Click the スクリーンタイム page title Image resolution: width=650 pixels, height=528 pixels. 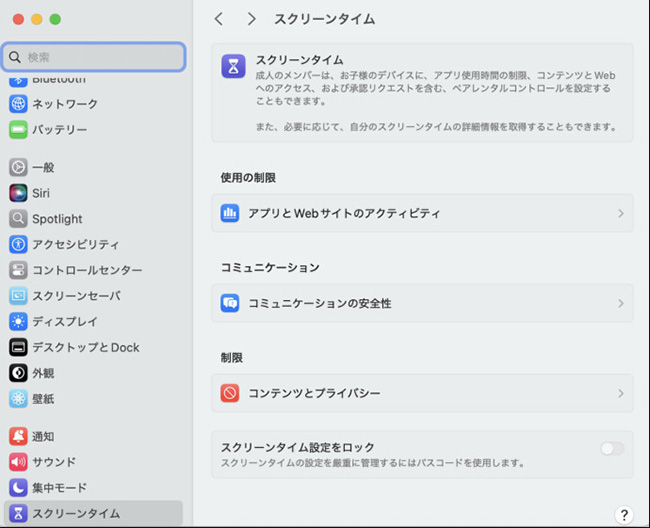(325, 19)
